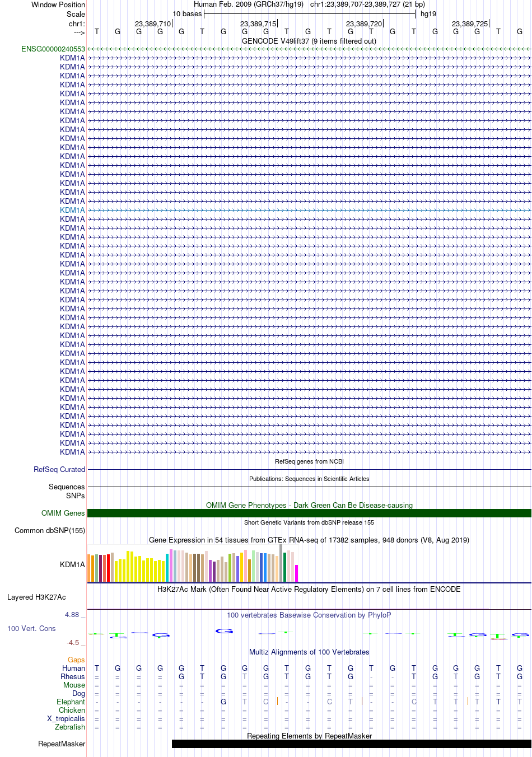Click the magenta bar in GTEx chart
532x757 pixels.
(x=296, y=573)
